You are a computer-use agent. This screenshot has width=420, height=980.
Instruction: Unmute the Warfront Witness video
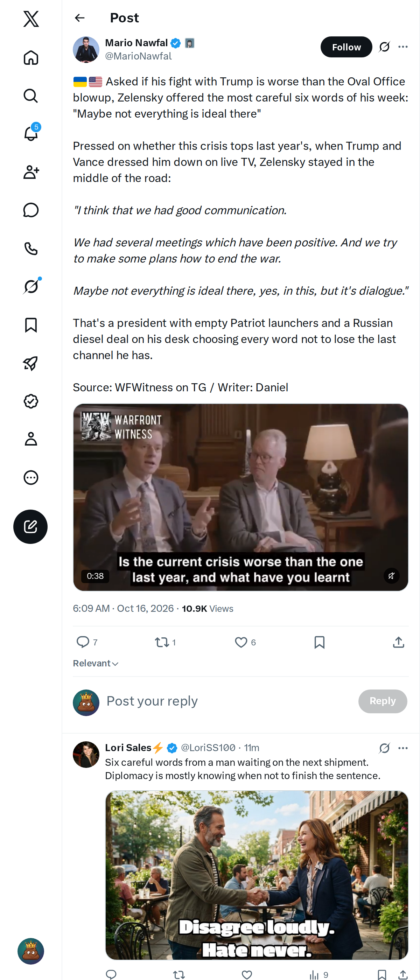point(391,576)
